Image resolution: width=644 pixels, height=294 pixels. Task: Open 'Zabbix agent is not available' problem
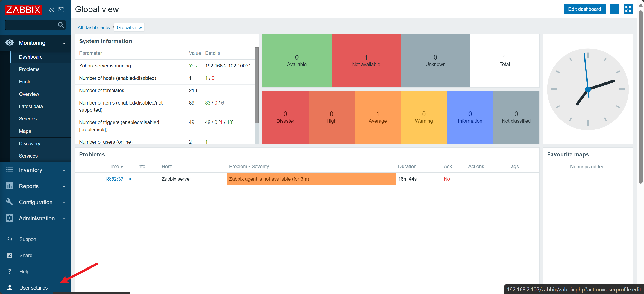point(269,179)
